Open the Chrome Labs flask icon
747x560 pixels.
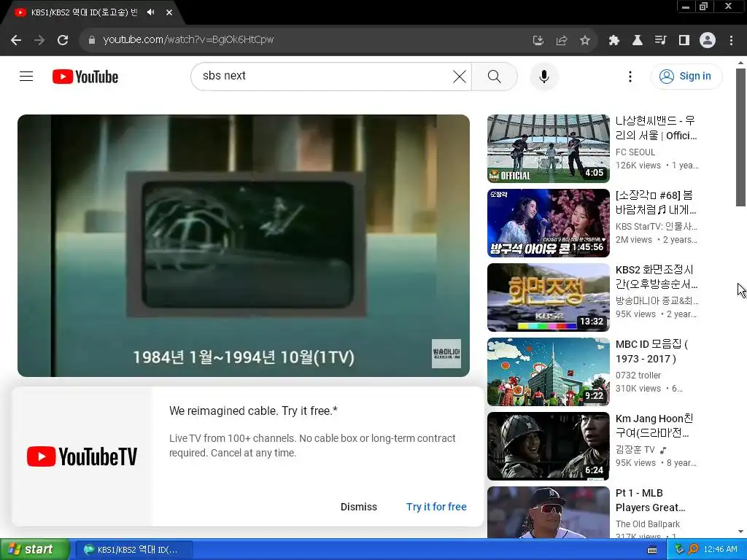638,40
